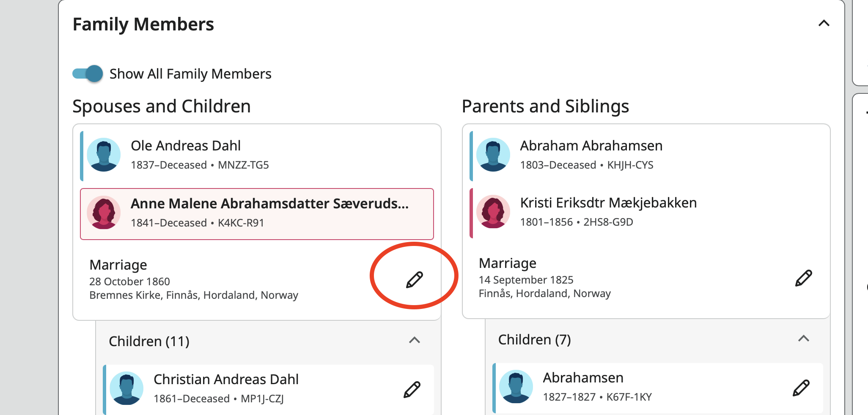Click the Abrahamsen 1827–1827 child name
The width and height of the screenshot is (868, 415).
(x=583, y=378)
